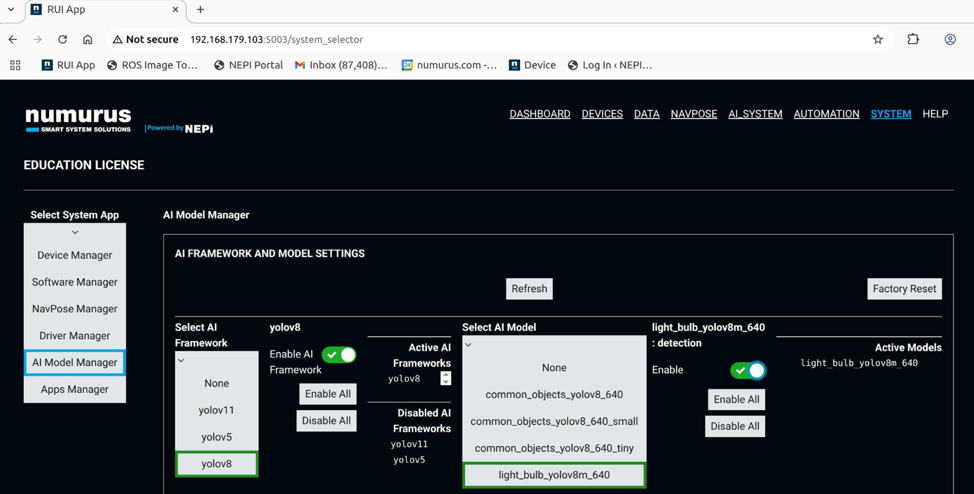Click the Numurus logo

tap(78, 120)
